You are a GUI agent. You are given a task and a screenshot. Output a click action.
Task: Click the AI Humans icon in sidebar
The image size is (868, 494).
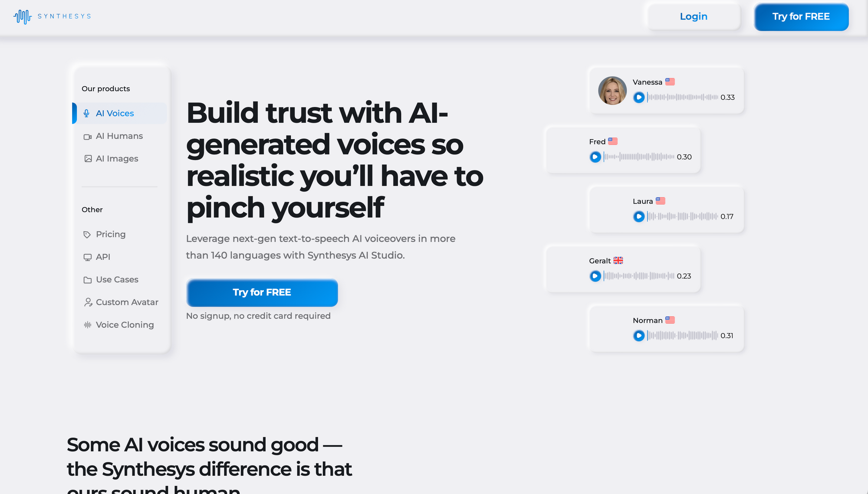click(88, 136)
